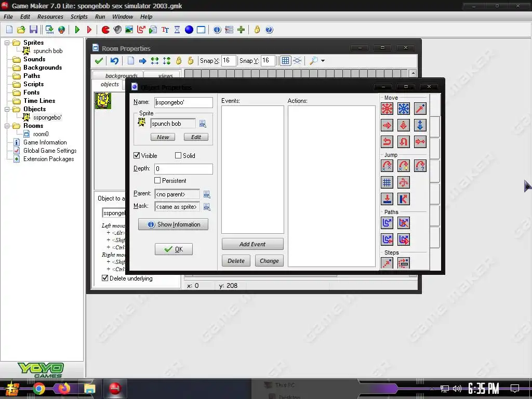Click the Create Time Line hourglass icon
The width and height of the screenshot is (532, 399).
click(177, 30)
